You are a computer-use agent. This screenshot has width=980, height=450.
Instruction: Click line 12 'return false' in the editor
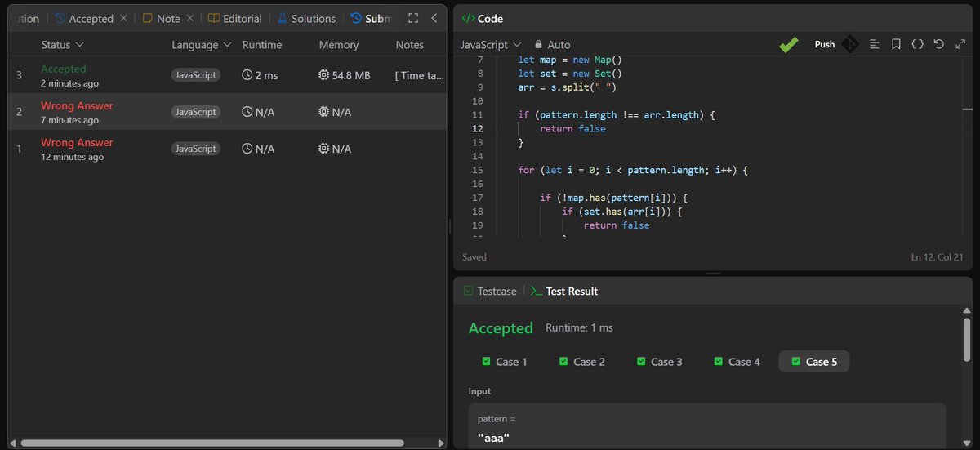pyautogui.click(x=572, y=128)
